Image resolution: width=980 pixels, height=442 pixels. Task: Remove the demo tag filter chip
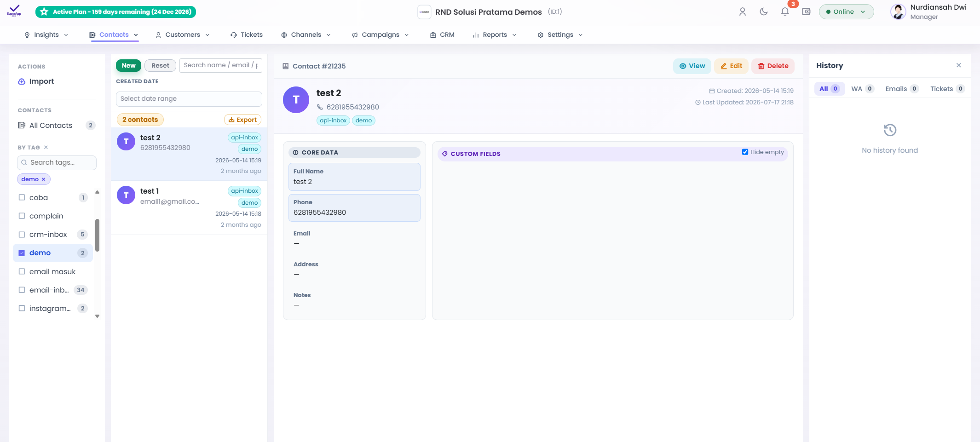pos(44,179)
